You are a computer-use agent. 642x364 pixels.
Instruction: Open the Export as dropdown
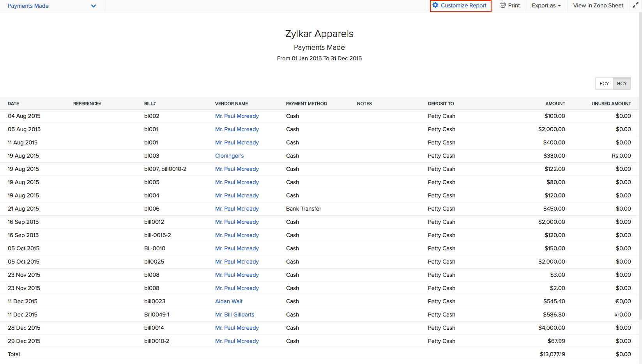coord(545,5)
